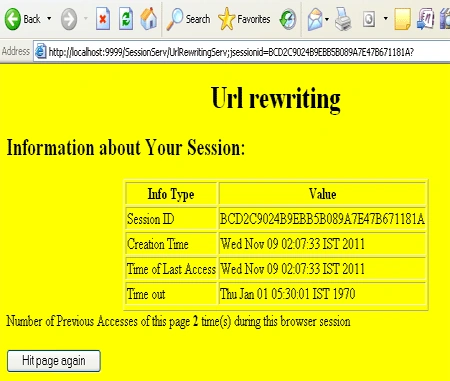Open the Forward history dropdown arrow
This screenshot has height=381, width=450.
point(86,19)
